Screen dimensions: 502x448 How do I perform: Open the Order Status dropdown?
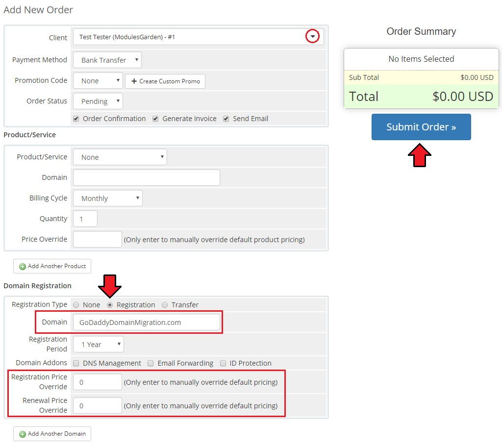98,101
